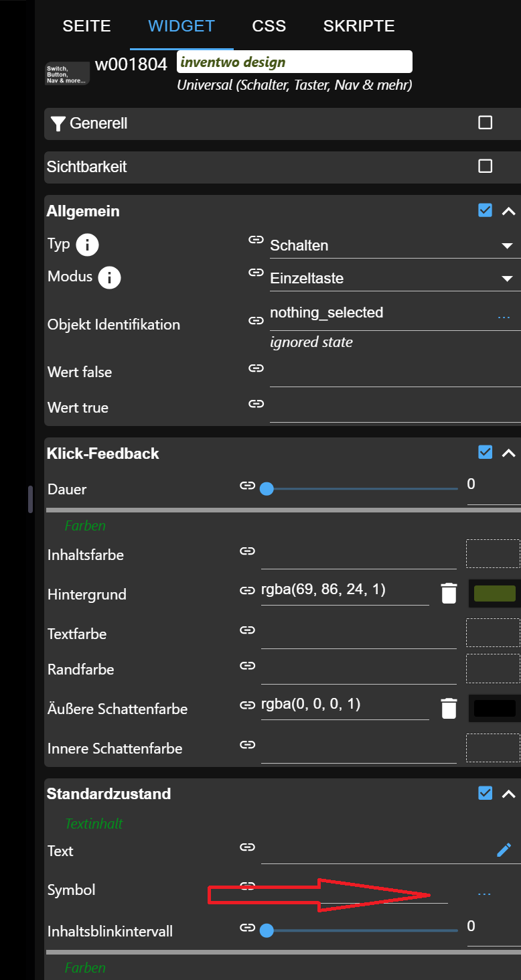
Task: Click the info icon beside Modus
Action: (110, 277)
